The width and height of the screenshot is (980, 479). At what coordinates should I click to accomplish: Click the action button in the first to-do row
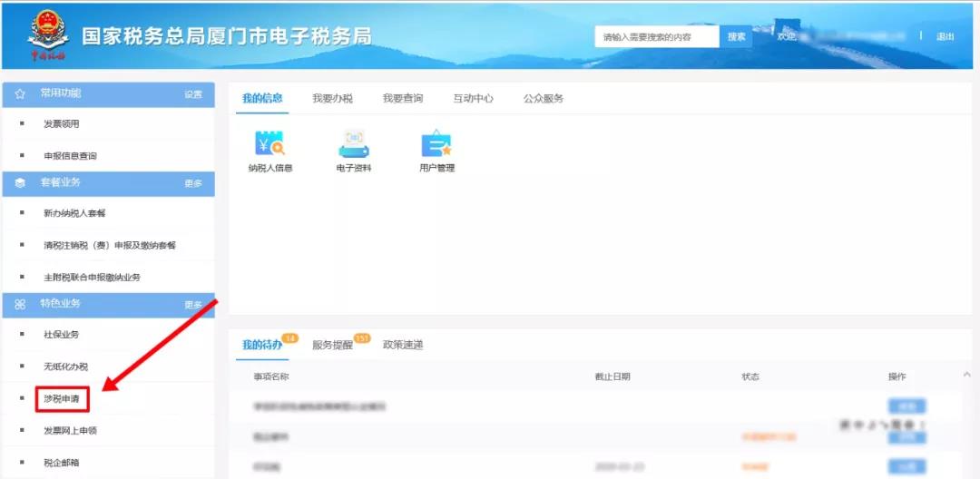coord(906,406)
